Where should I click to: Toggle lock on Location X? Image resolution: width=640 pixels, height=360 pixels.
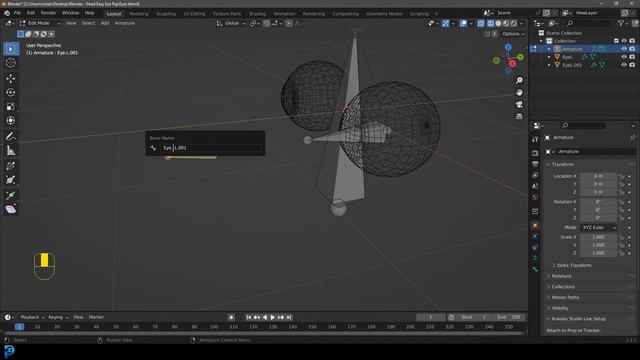[622, 176]
